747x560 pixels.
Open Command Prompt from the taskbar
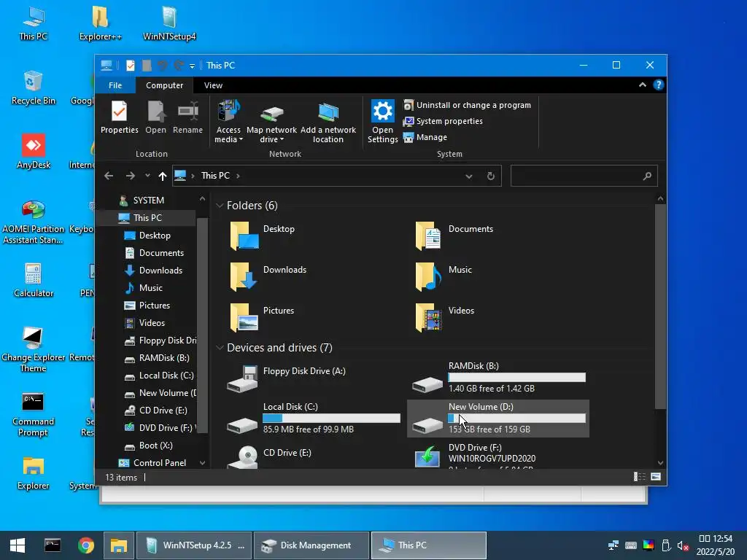pos(53,545)
